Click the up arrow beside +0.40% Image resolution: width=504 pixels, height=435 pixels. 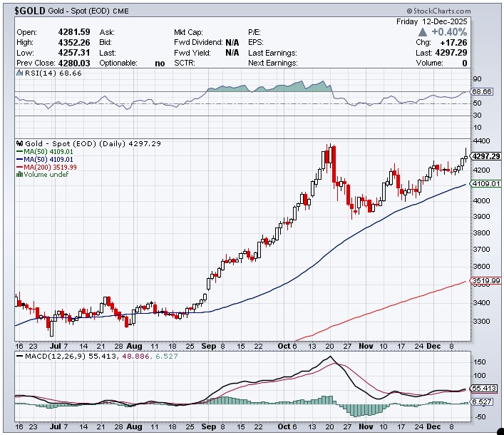423,32
